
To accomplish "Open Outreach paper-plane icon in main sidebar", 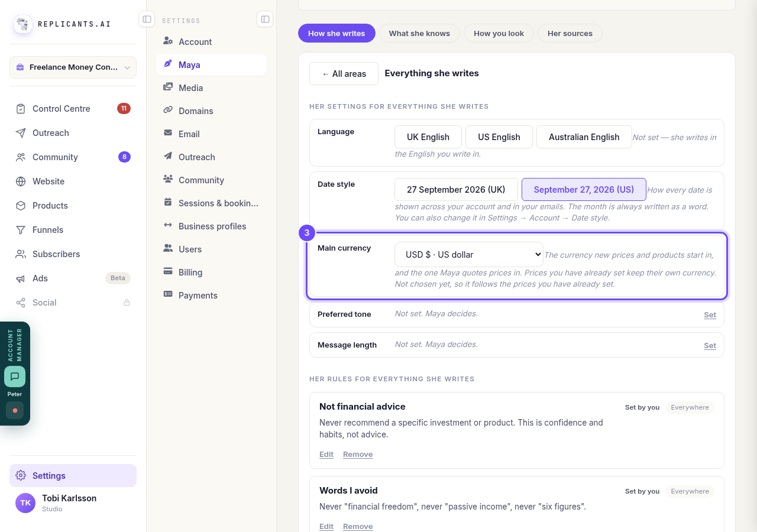I will [21, 133].
